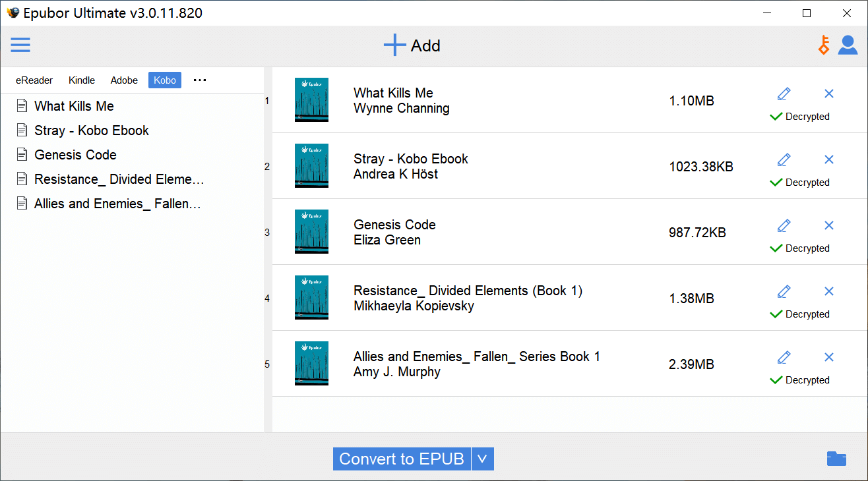Open the user account icon
Screen dimensions: 868x481
848,45
